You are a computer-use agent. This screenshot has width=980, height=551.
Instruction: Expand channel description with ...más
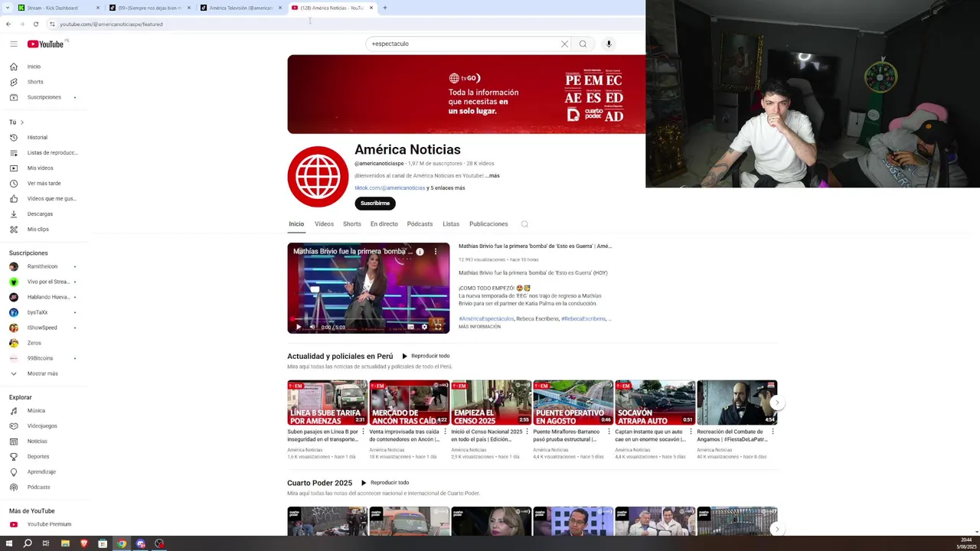[492, 176]
